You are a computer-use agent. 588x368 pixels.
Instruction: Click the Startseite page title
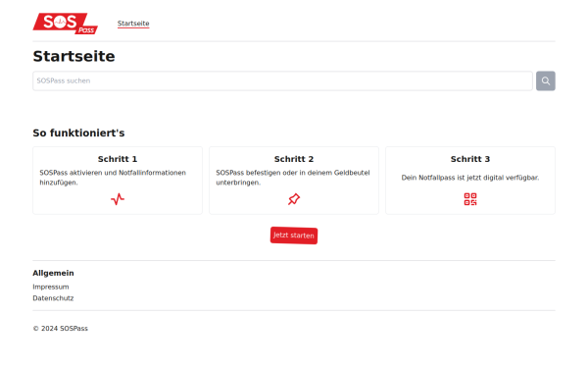point(73,56)
